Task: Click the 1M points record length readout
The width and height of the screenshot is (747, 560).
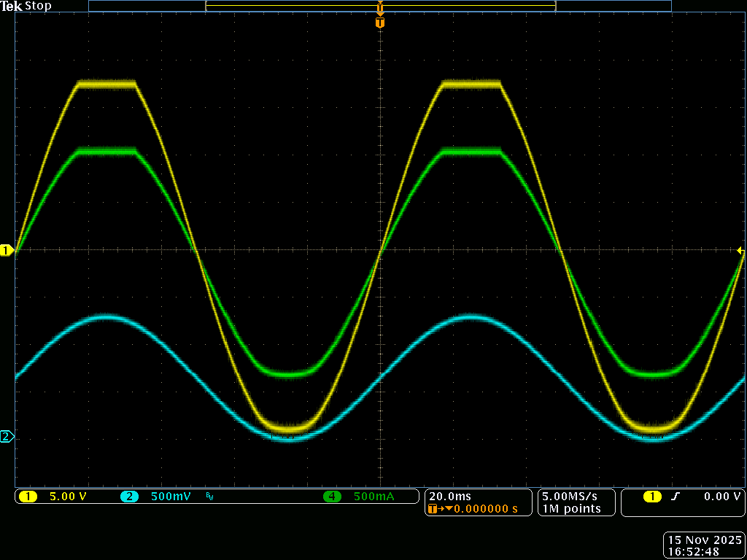Action: point(570,508)
